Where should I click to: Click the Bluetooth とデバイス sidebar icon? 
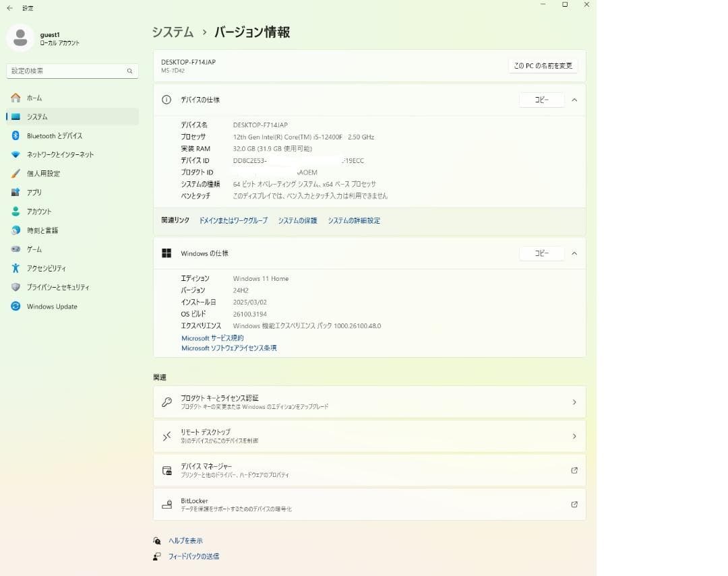16,135
